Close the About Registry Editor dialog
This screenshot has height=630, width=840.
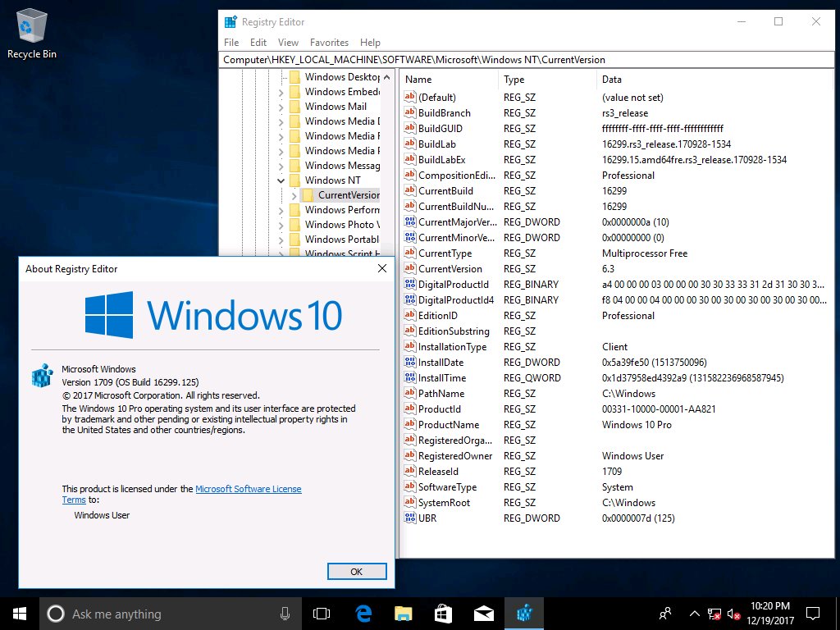(x=382, y=268)
